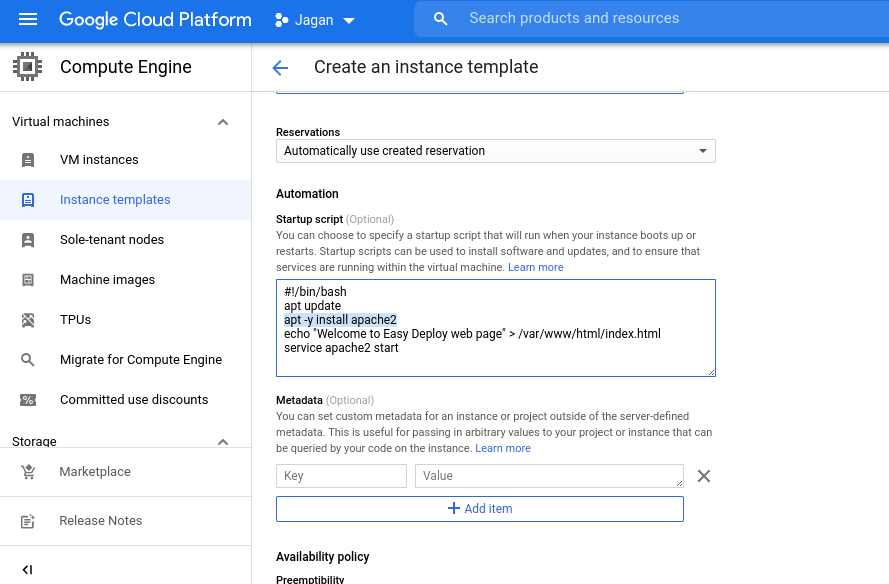This screenshot has height=584, width=889.
Task: Open VM instances page
Action: click(99, 160)
